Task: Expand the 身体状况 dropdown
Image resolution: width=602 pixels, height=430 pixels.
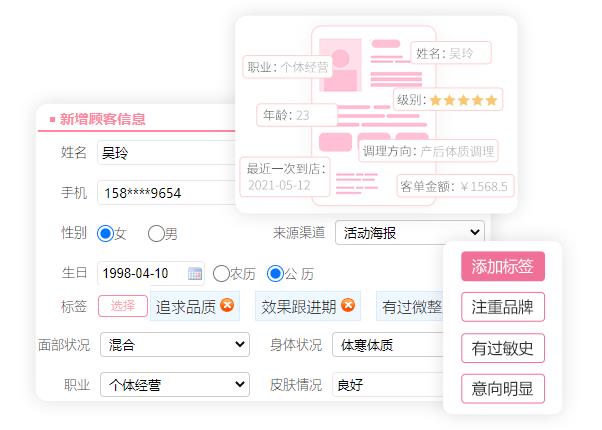Action: (x=387, y=345)
